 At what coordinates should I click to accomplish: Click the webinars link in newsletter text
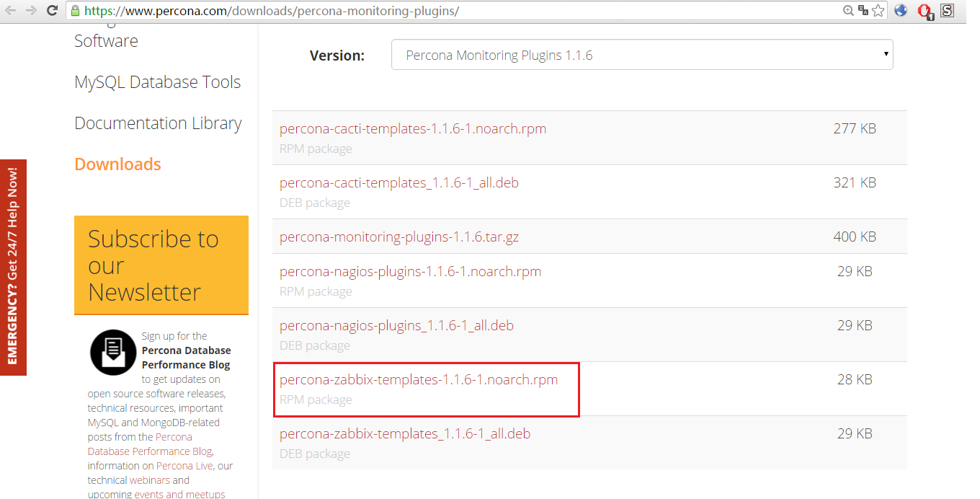[x=149, y=480]
